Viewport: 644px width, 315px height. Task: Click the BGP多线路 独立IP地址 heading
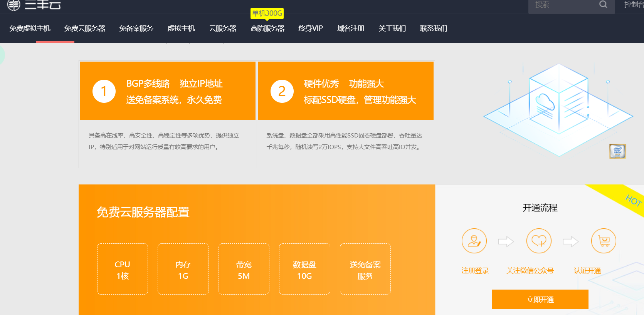click(175, 84)
